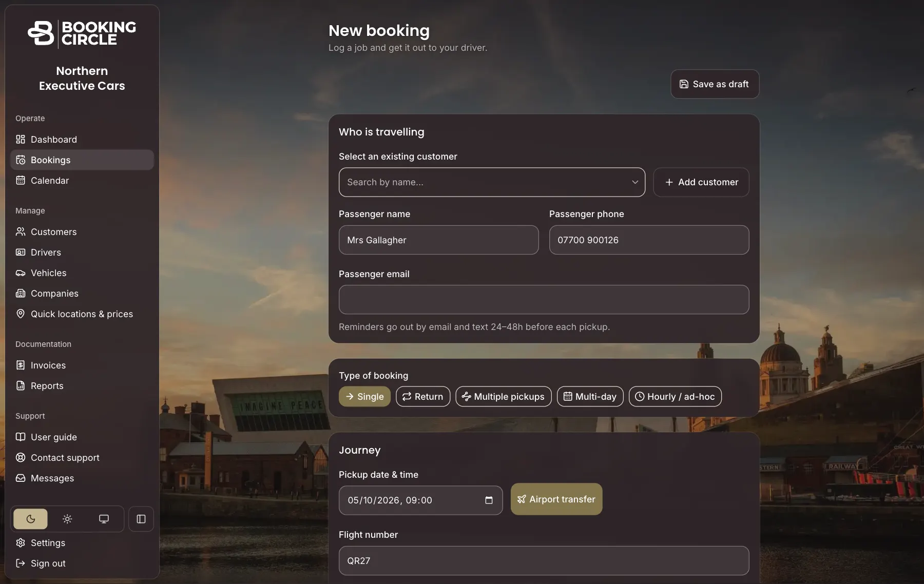This screenshot has width=924, height=584.
Task: Select Hourly / ad-hoc booking type
Action: [675, 397]
